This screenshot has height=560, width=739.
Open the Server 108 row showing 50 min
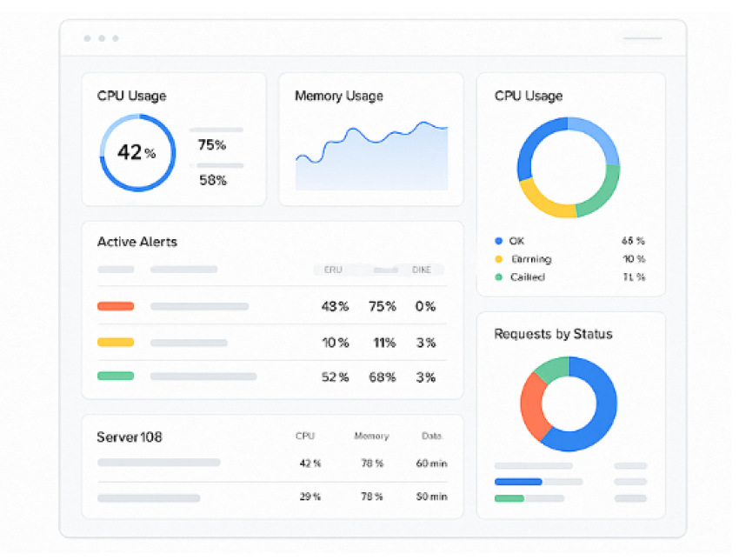271,497
